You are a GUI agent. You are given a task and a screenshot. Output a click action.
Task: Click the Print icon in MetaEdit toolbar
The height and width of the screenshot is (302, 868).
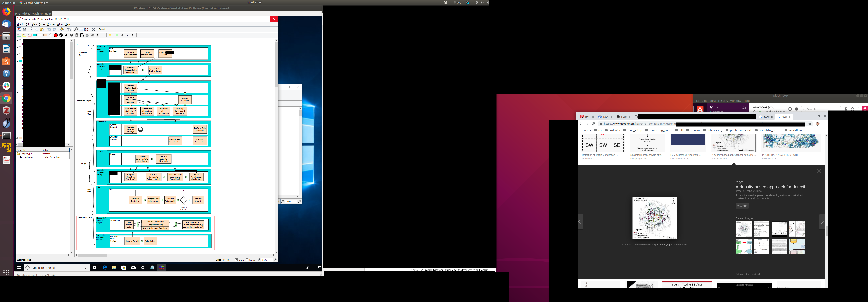point(24,29)
